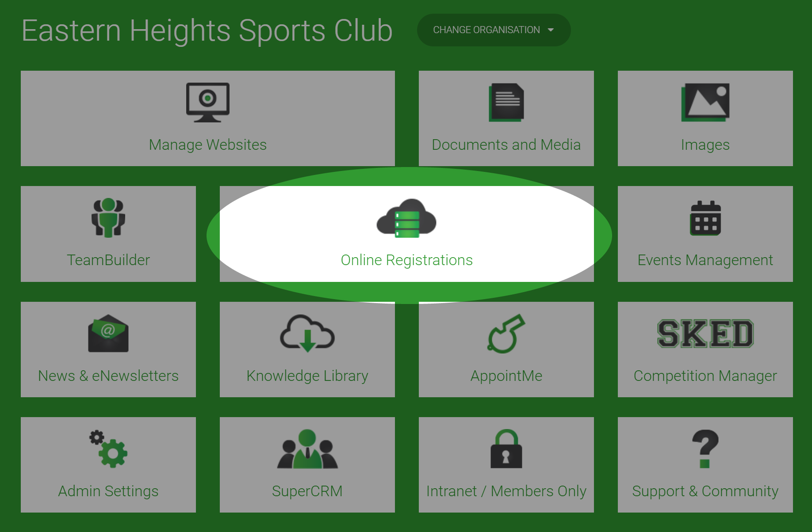Click Intranet / Members Only label
This screenshot has height=532, width=812.
506,492
